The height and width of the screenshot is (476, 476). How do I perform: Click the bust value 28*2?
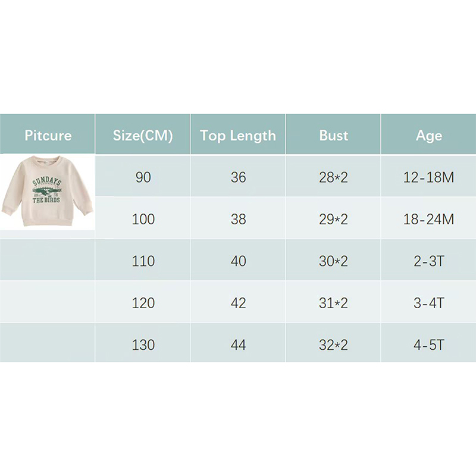(x=333, y=177)
